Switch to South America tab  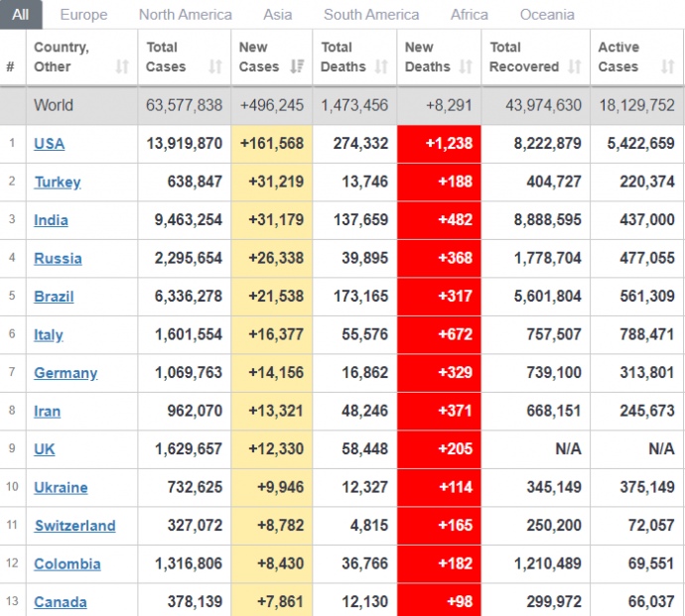(x=370, y=15)
